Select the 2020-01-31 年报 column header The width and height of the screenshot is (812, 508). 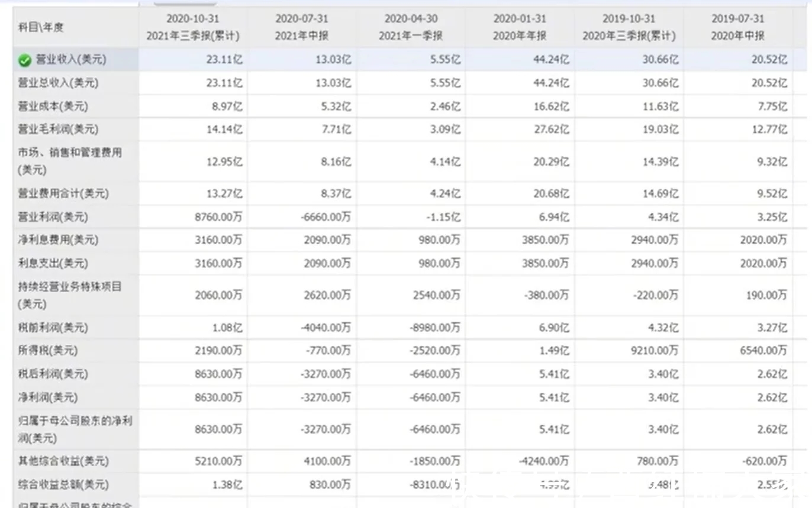coord(520,27)
